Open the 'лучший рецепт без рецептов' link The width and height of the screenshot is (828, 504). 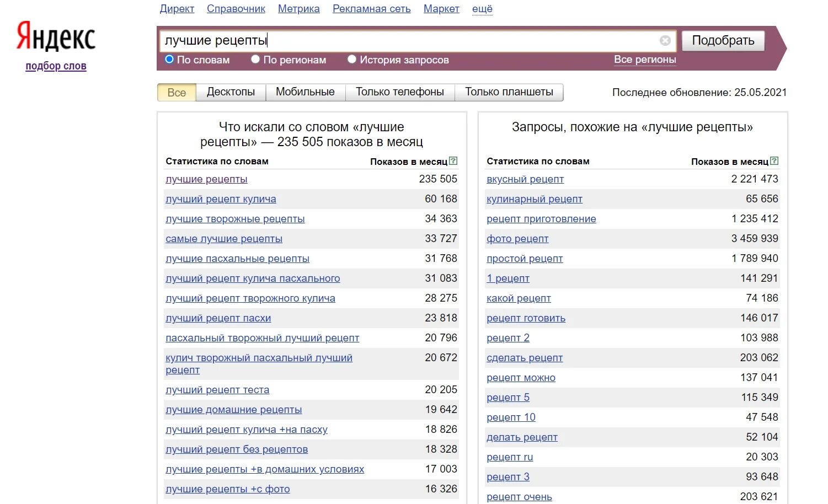[237, 449]
